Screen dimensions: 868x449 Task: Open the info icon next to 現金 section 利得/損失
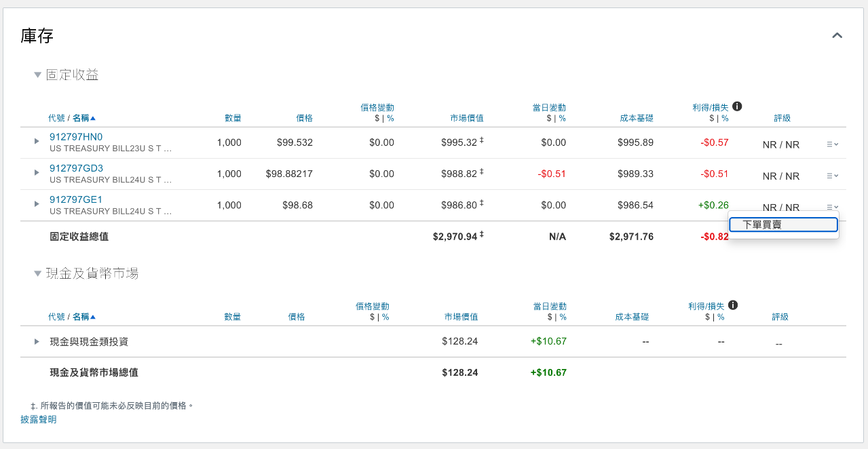pyautogui.click(x=732, y=305)
